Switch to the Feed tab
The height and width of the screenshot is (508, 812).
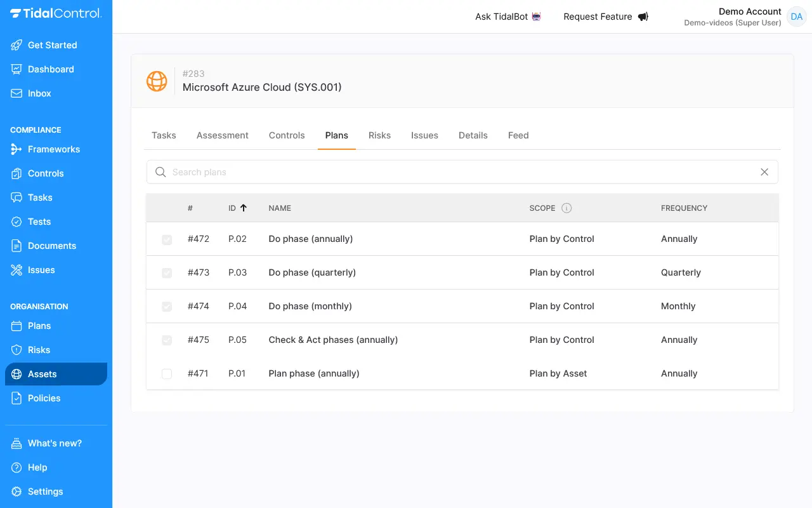tap(518, 135)
